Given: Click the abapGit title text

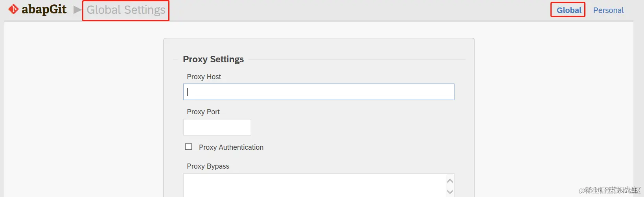Looking at the screenshot, I should [x=44, y=9].
